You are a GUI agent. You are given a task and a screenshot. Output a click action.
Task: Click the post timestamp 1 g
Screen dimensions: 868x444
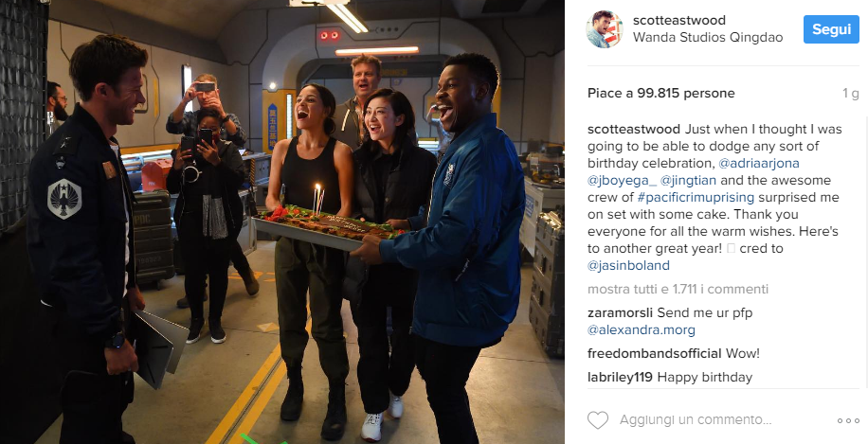tap(851, 94)
